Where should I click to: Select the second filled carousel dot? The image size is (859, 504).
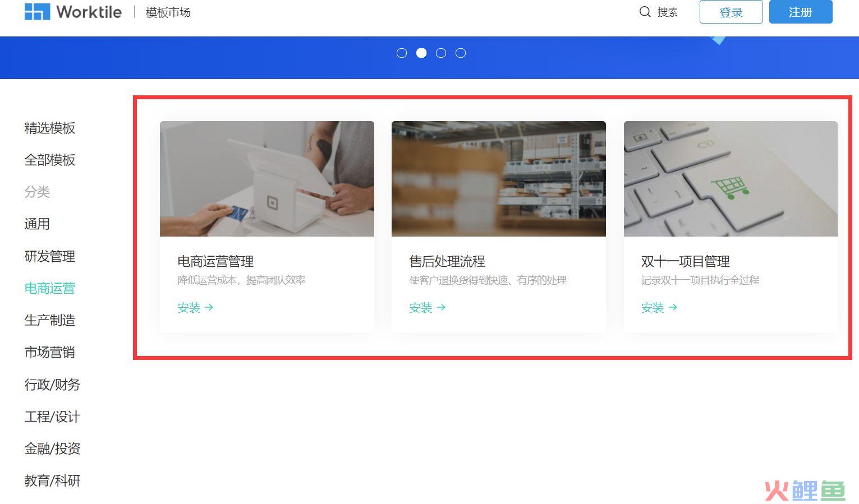point(421,53)
